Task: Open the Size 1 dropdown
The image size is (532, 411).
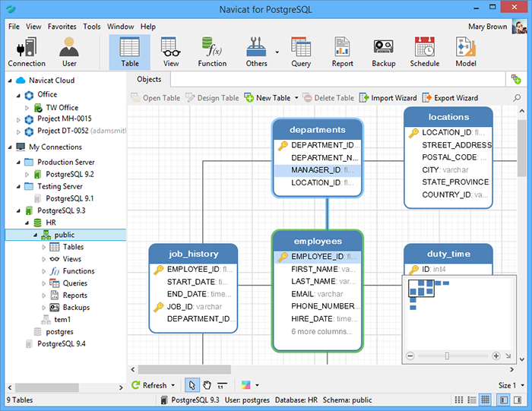Action: coord(511,385)
